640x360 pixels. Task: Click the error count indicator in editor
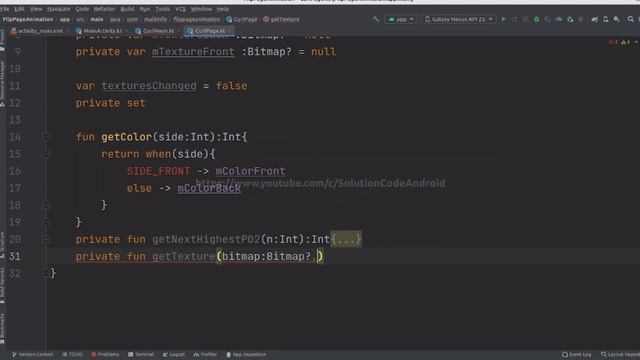[613, 42]
